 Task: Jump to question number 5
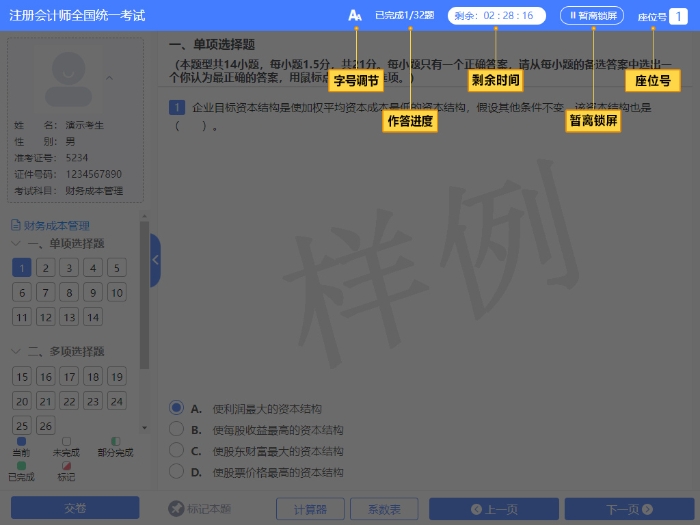coord(117,268)
